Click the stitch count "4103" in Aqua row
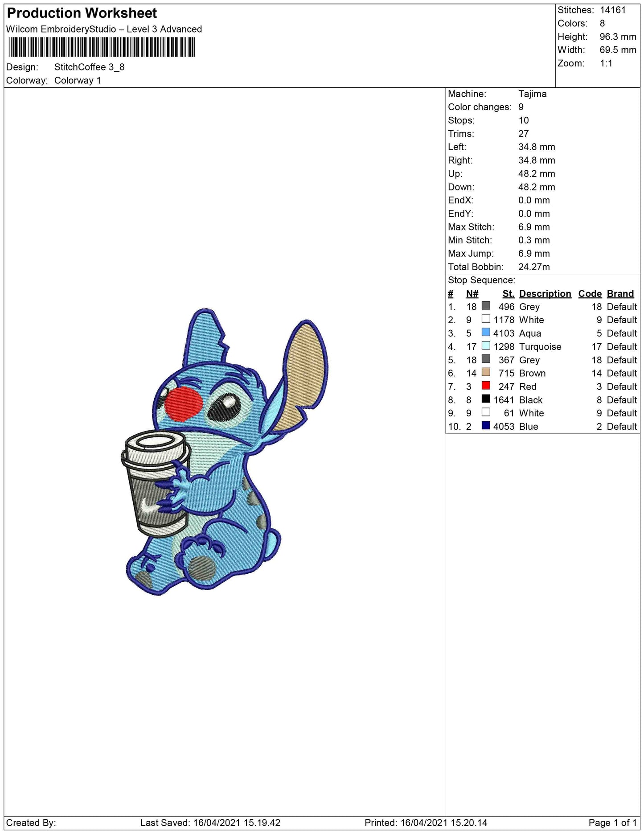 504,333
